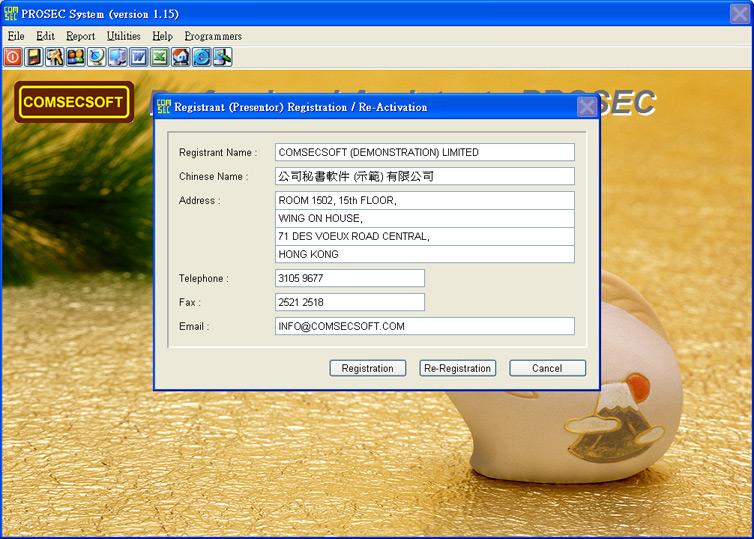This screenshot has width=754, height=539.
Task: Cancel the registrant registration dialog
Action: pos(547,368)
